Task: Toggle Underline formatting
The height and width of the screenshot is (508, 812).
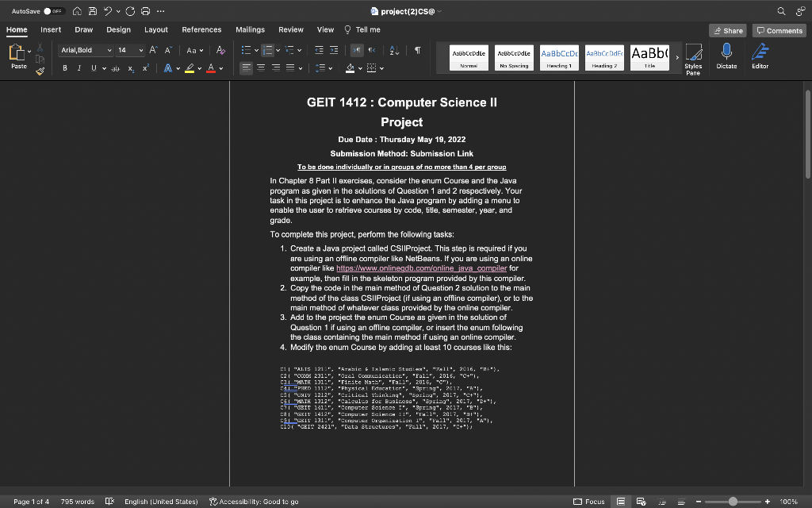Action: pyautogui.click(x=94, y=68)
